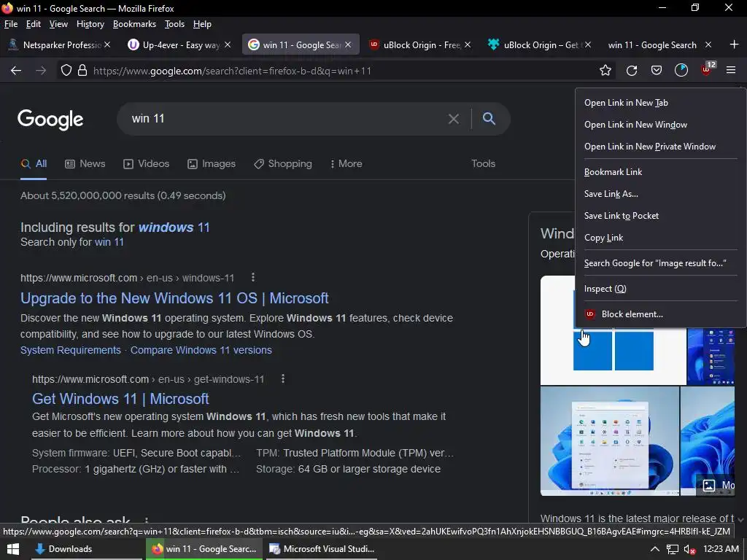This screenshot has width=747, height=560.
Task: Click Get Windows 11 | Microsoft link
Action: pyautogui.click(x=120, y=399)
